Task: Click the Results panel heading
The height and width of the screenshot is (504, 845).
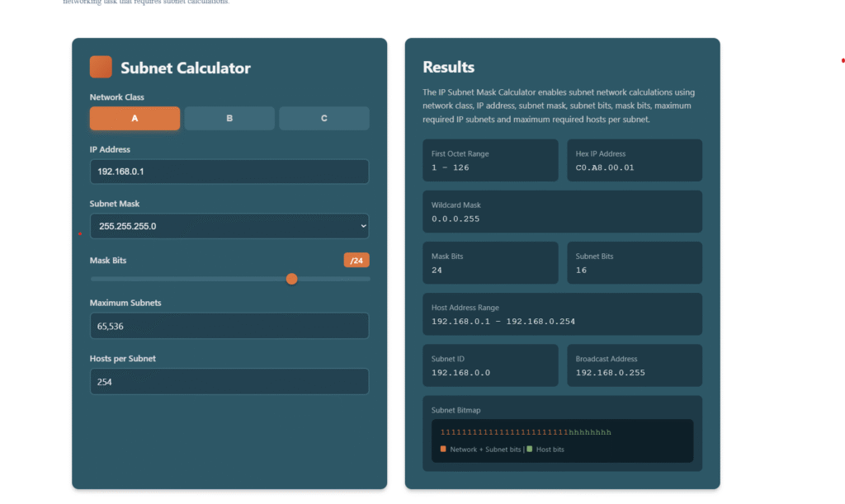Action: click(451, 67)
